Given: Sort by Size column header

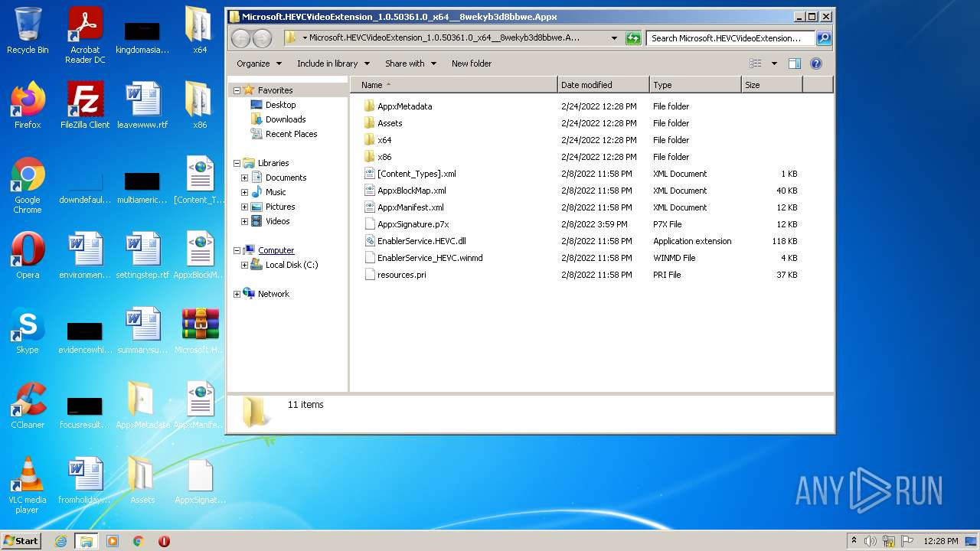Looking at the screenshot, I should pos(772,85).
